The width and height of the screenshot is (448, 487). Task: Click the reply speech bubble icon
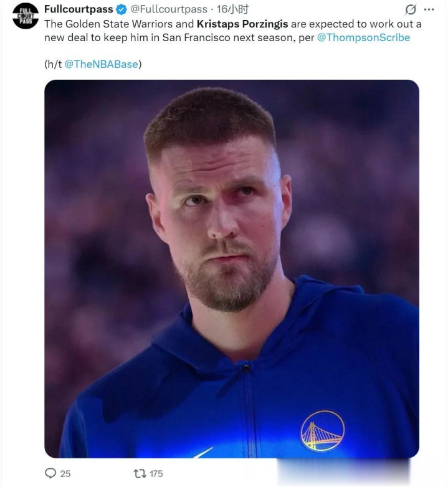[x=50, y=473]
